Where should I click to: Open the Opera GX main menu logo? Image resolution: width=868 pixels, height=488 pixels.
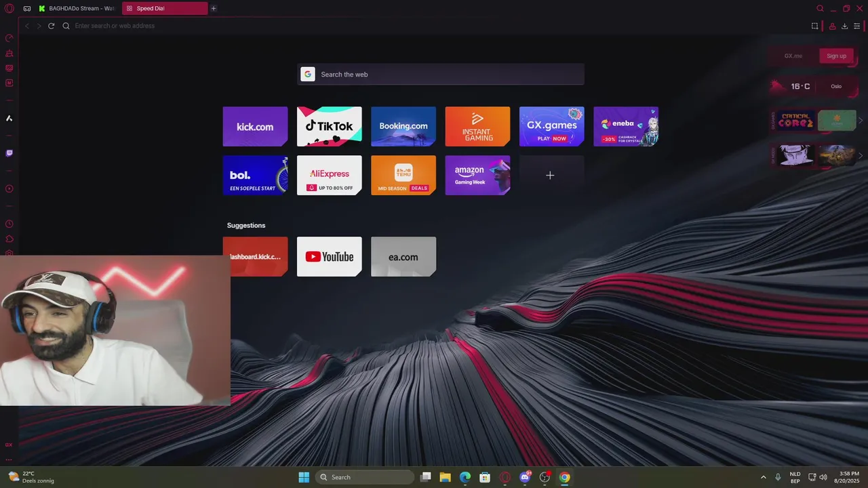coord(9,8)
